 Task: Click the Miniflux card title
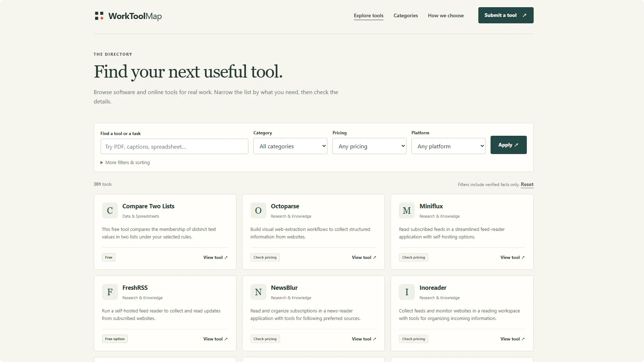pos(431,206)
